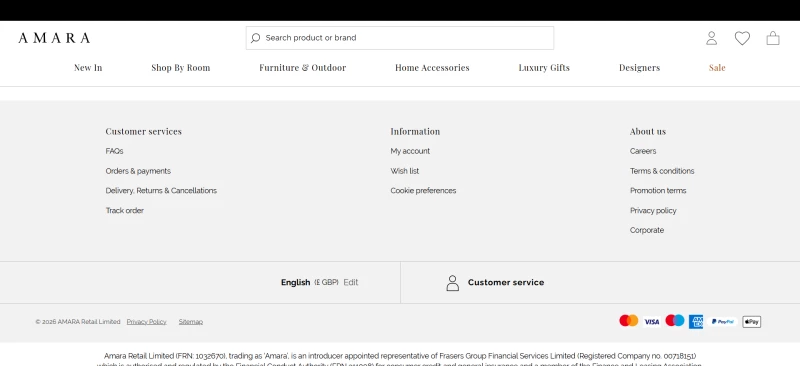Viewport: 800px width, 366px height.
Task: Edit the language and currency setting
Action: point(351,282)
